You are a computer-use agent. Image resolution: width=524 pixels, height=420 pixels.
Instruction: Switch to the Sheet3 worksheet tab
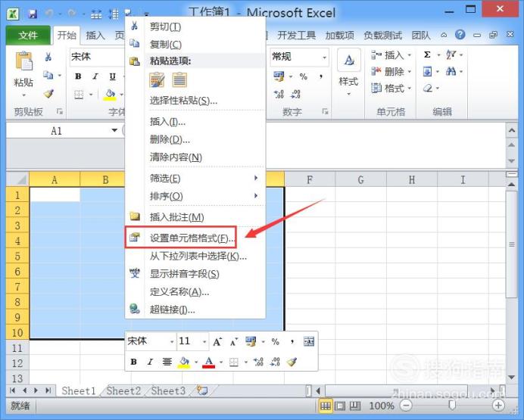[x=168, y=390]
